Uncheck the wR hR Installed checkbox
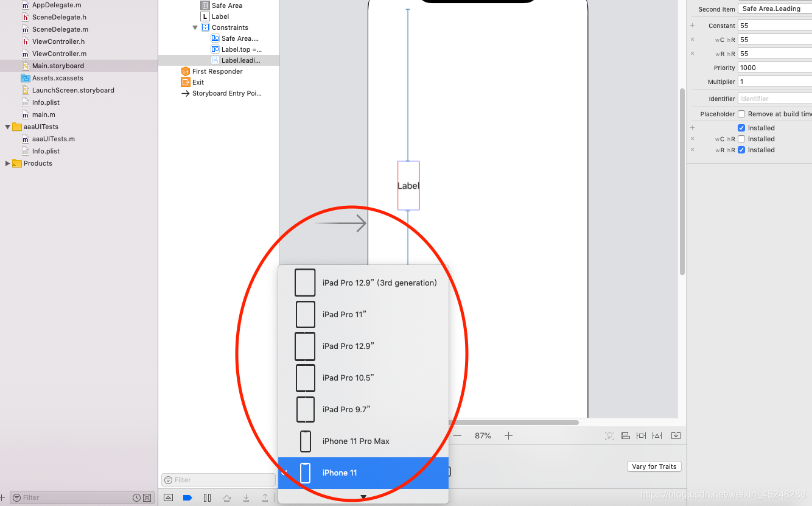The image size is (812, 506). click(741, 150)
